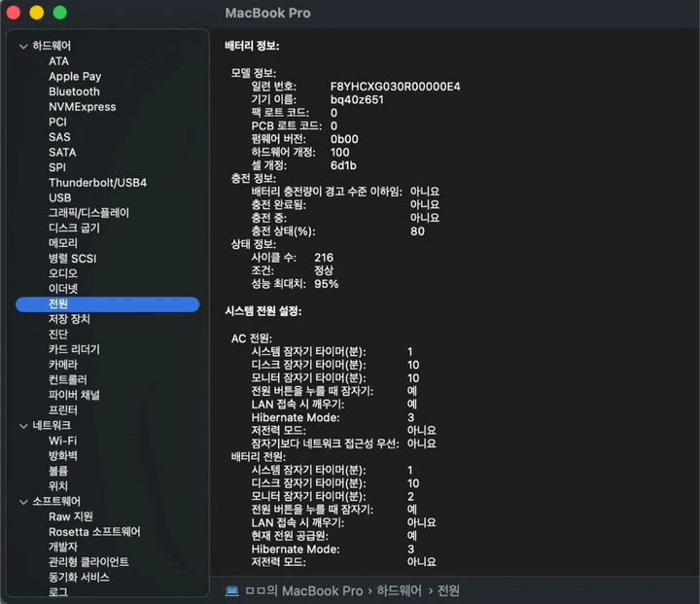Click the 배터리 전원 subsection label
Image resolution: width=700 pixels, height=604 pixels.
[x=258, y=457]
